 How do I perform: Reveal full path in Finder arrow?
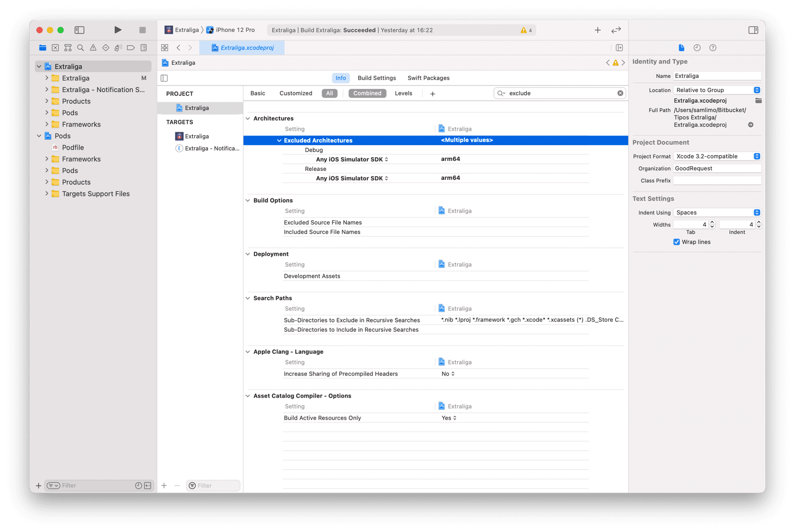(x=751, y=125)
